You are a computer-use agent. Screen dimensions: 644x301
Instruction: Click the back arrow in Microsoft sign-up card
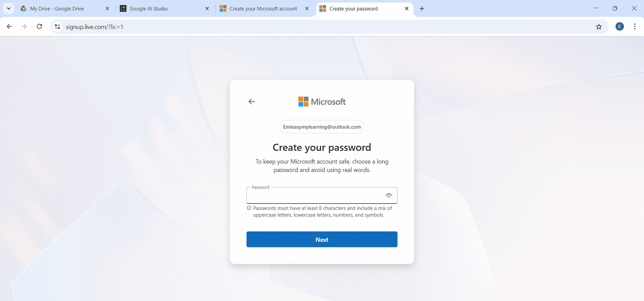(252, 102)
